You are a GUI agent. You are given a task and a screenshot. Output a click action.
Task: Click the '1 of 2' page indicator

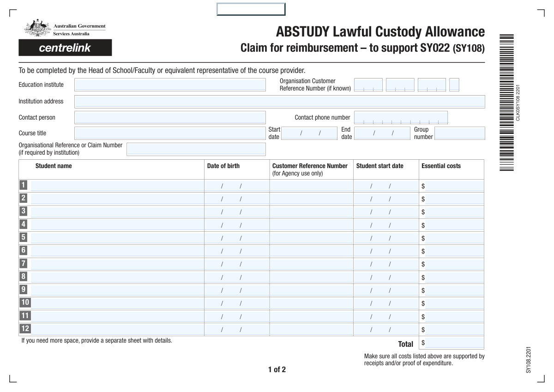click(277, 369)
